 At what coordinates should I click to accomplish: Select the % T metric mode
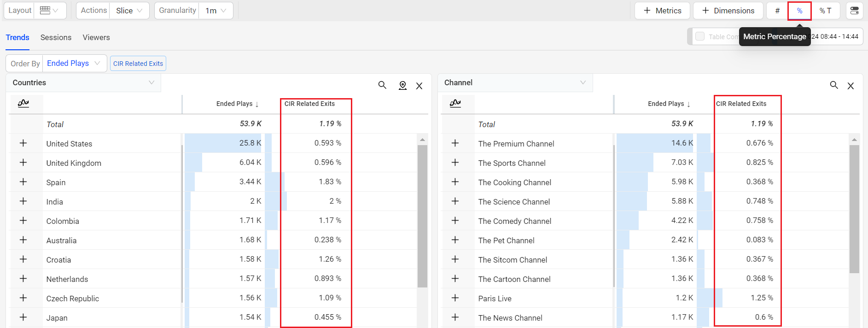pyautogui.click(x=825, y=11)
